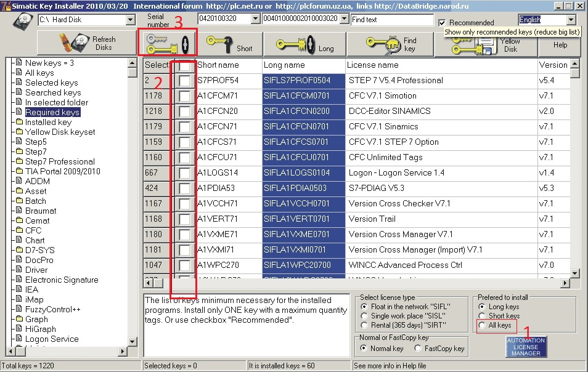588x372 pixels.
Task: Click the hard disk drive icon
Action: tap(23, 21)
